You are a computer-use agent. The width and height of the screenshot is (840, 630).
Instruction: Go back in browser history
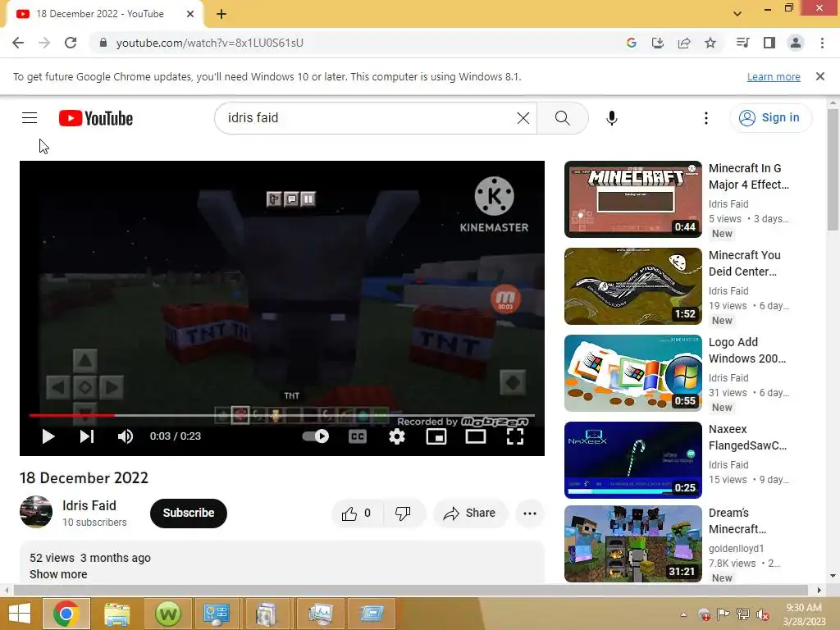pyautogui.click(x=18, y=43)
